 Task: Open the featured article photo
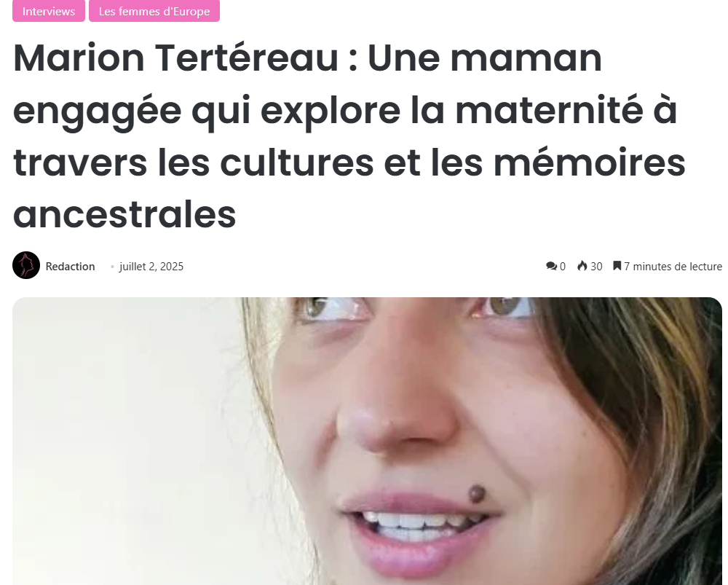367,441
